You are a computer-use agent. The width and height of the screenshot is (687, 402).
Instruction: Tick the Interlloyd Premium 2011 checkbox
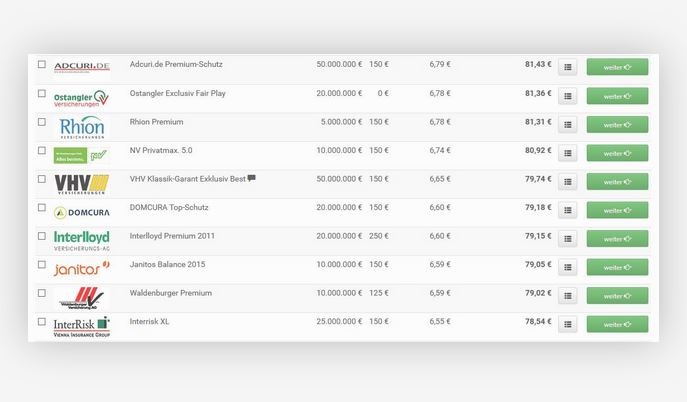[x=42, y=236]
